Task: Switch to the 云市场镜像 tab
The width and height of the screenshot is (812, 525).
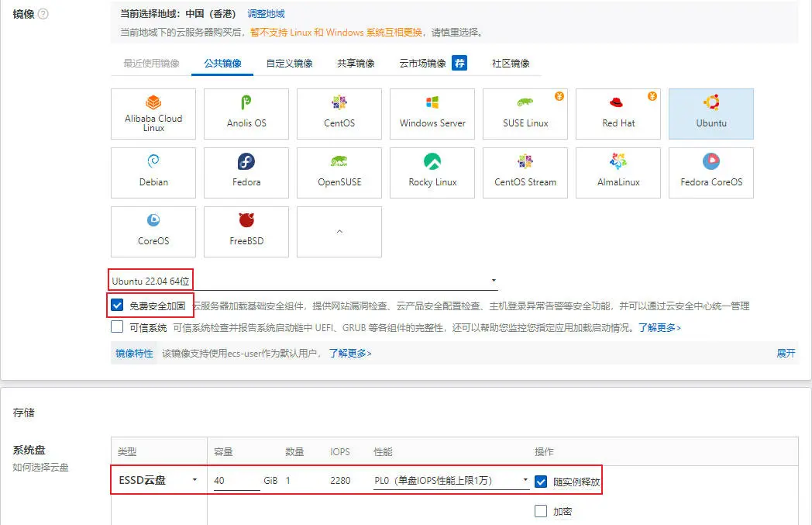Action: (x=422, y=64)
